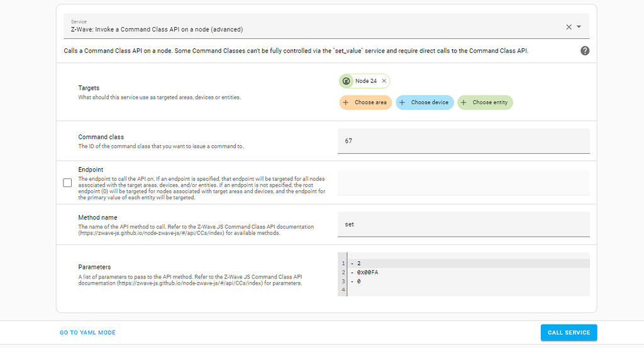Image resolution: width=644 pixels, height=348 pixels.
Task: Remove the Node 24 target chip
Action: [x=384, y=81]
